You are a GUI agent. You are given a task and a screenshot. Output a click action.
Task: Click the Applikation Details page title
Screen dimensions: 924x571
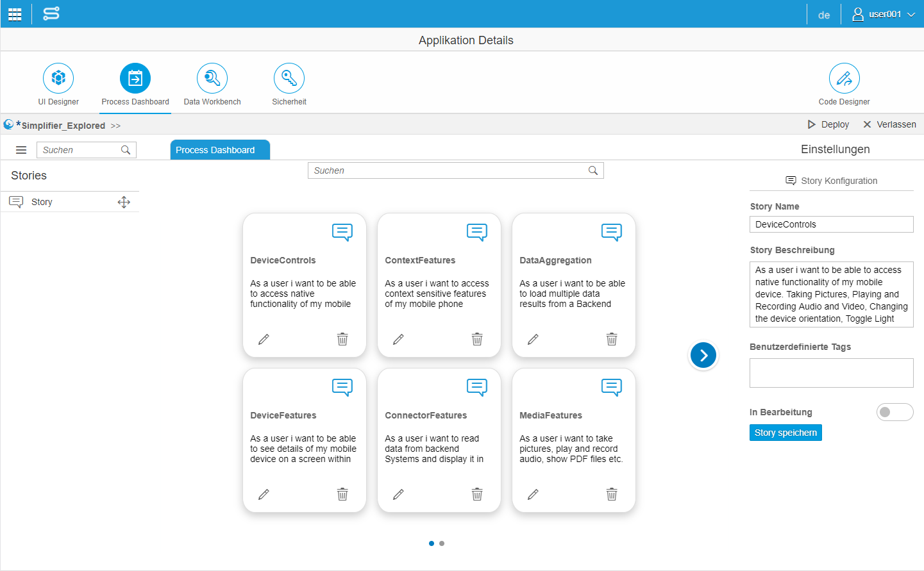[x=466, y=40]
